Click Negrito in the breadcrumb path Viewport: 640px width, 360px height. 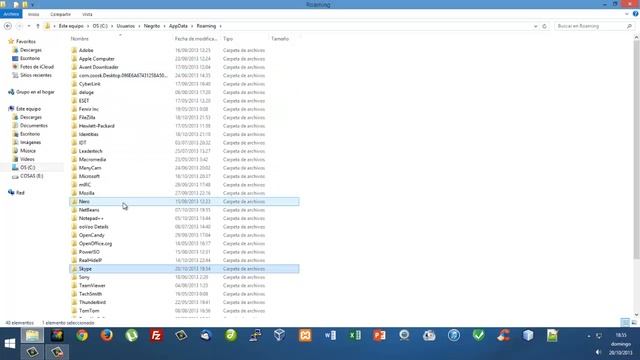pos(152,26)
